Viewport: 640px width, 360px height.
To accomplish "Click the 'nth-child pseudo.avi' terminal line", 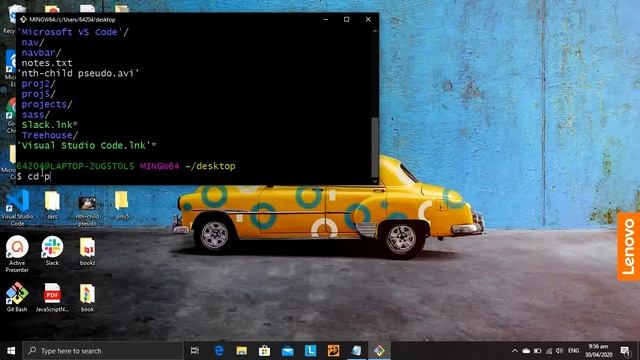I will point(78,73).
